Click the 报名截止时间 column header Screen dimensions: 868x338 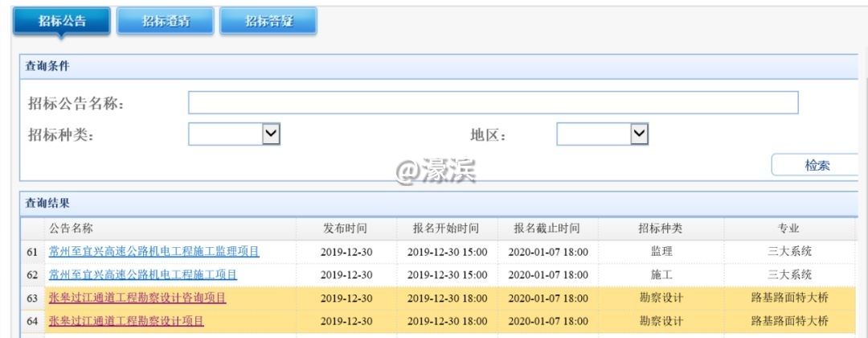click(x=547, y=229)
